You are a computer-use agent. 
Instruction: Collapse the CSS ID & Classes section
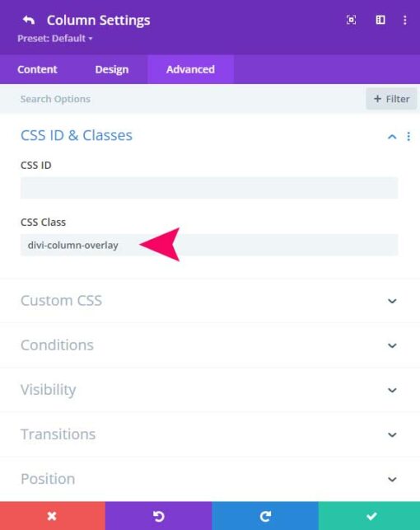tap(392, 137)
